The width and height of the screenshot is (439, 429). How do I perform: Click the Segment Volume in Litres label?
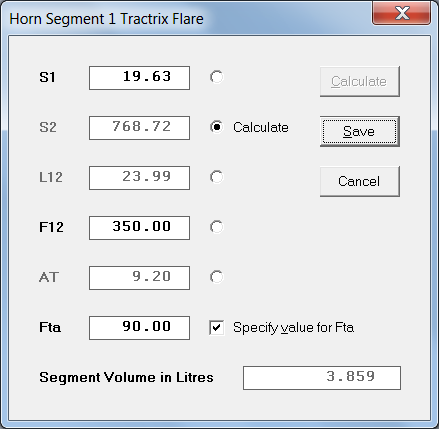[x=126, y=378]
